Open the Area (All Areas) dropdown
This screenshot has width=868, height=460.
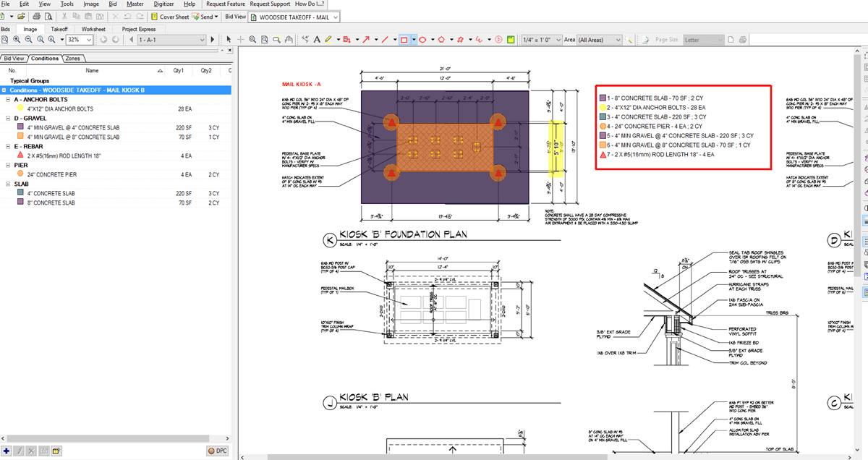618,40
